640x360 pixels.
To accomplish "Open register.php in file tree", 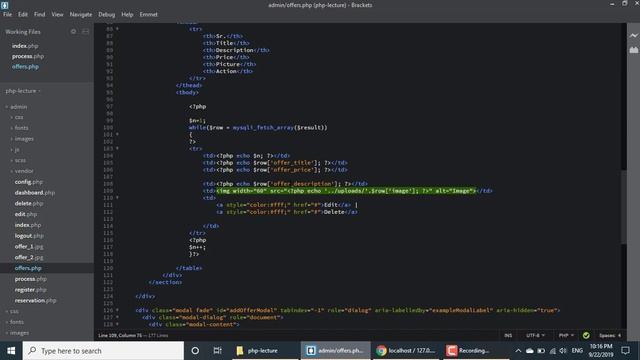I will (x=31, y=289).
